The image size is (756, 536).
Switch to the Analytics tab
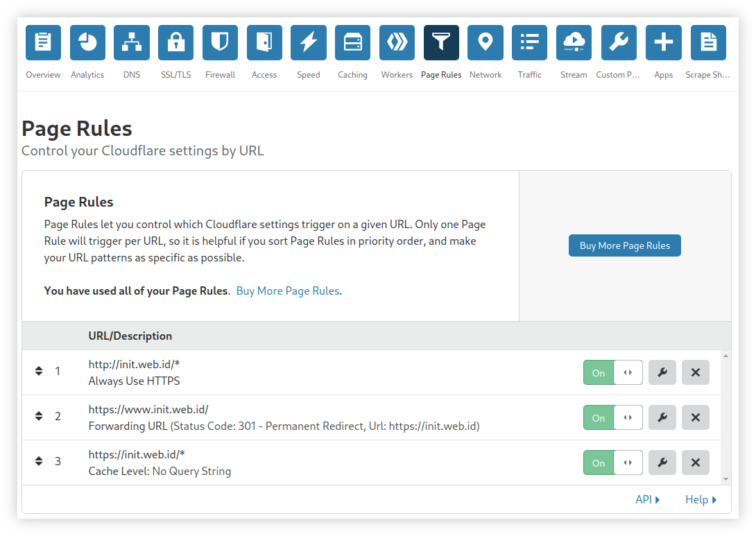[x=87, y=43]
